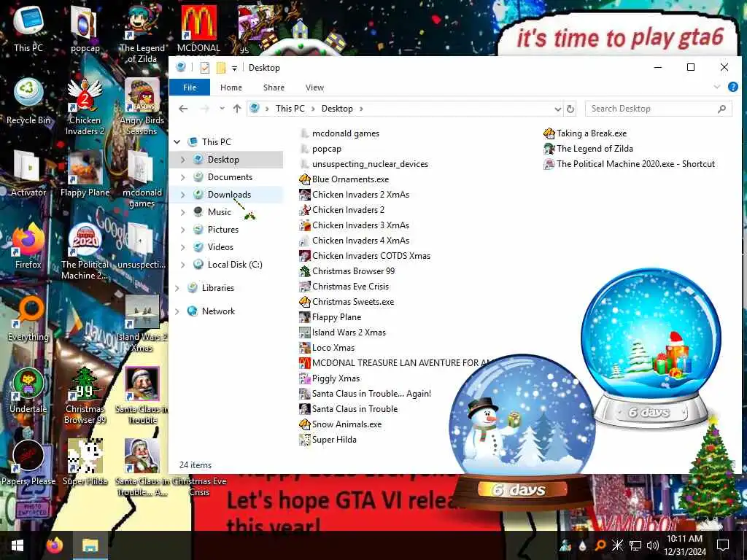Launch Chicken Invaders 2 desktop shortcut

click(x=85, y=106)
